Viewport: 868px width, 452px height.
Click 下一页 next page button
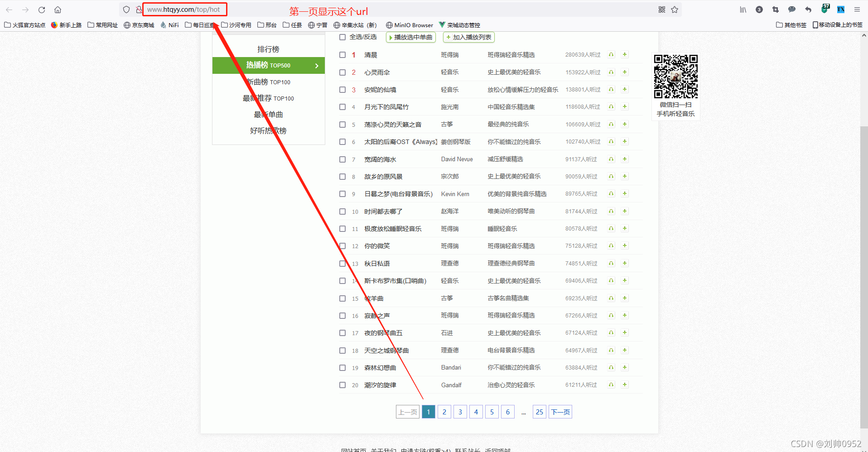[560, 412]
